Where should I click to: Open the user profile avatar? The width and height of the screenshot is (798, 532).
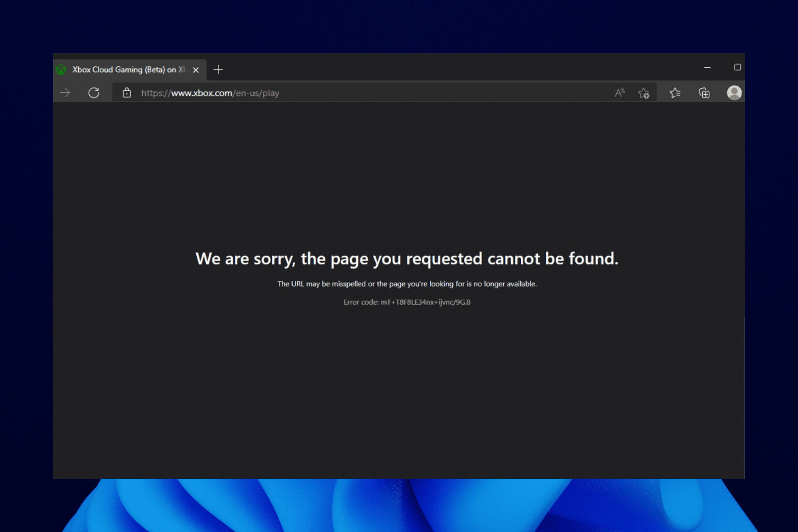point(734,93)
